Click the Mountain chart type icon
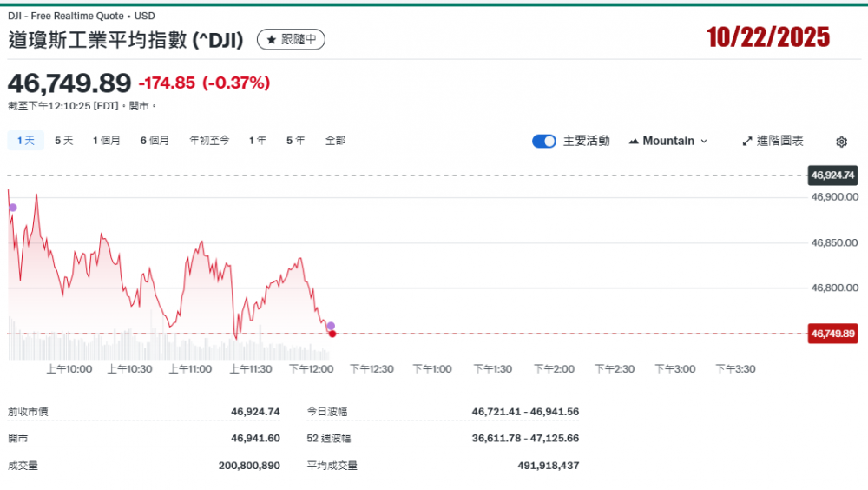Viewport: 868px width, 490px height. coord(634,141)
